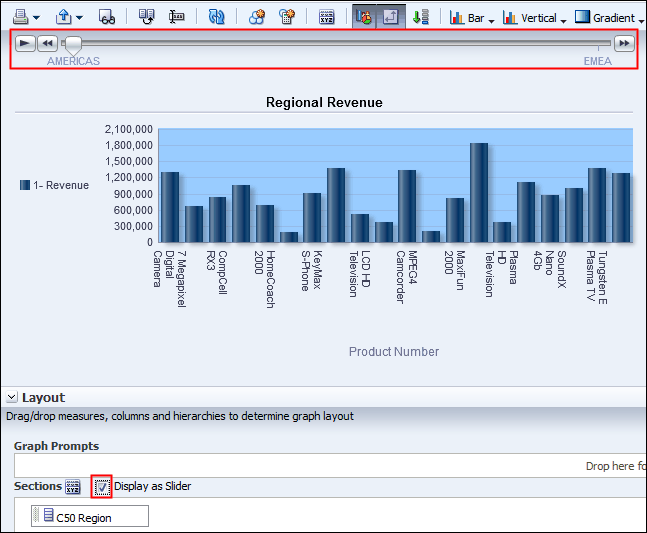This screenshot has width=647, height=533.
Task: Click the rename view icon
Action: coord(177,17)
